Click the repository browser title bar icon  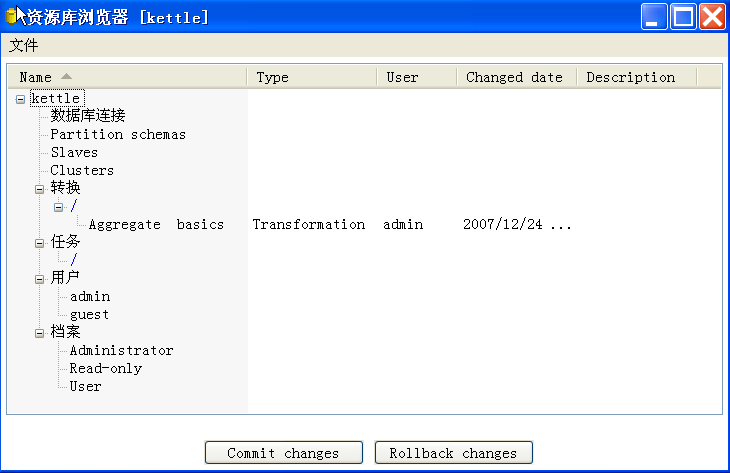pyautogui.click(x=12, y=16)
